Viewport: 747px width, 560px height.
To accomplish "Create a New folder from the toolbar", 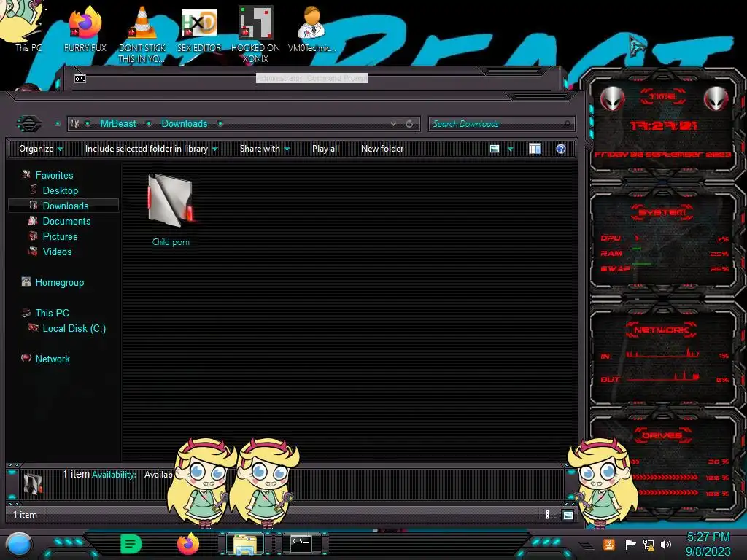I will coord(382,149).
